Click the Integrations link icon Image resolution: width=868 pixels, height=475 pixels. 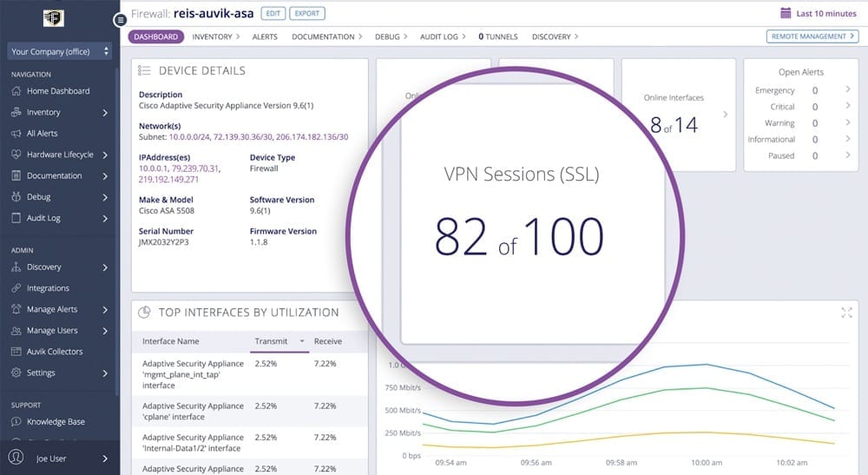[16, 288]
